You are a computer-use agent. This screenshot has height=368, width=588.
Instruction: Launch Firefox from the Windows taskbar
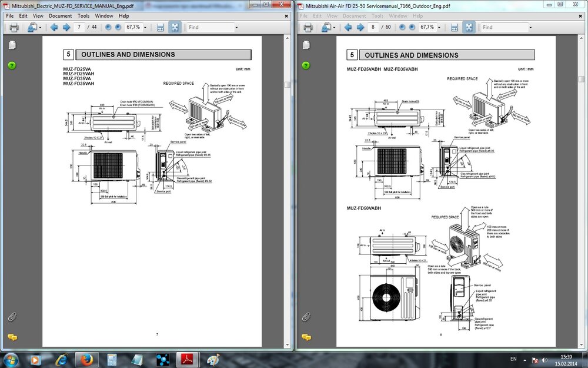click(88, 359)
